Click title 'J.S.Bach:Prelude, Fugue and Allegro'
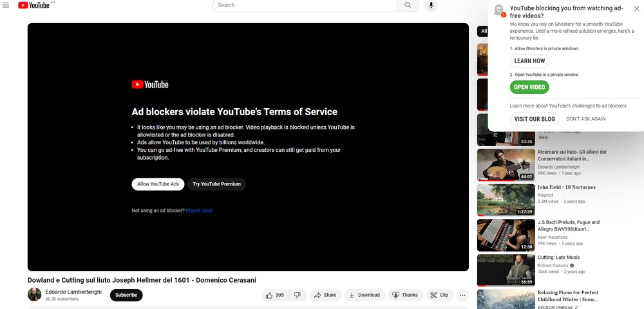Viewport: 644px width, 309px height. [569, 225]
